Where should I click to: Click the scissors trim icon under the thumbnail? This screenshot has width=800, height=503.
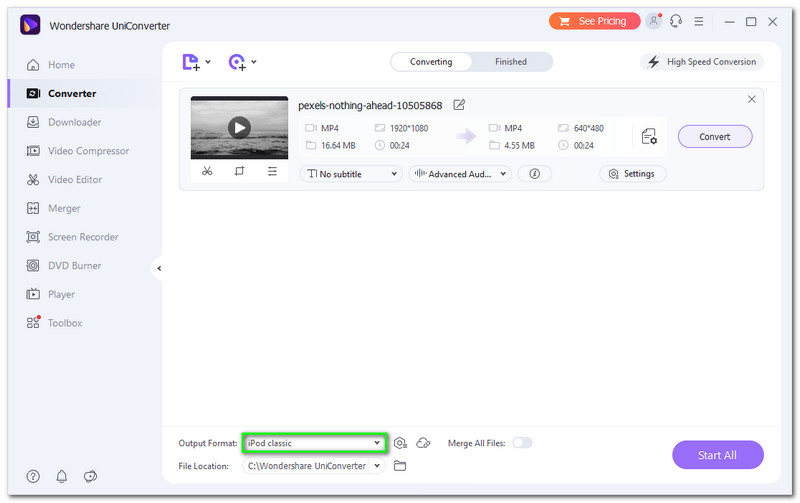pyautogui.click(x=207, y=172)
